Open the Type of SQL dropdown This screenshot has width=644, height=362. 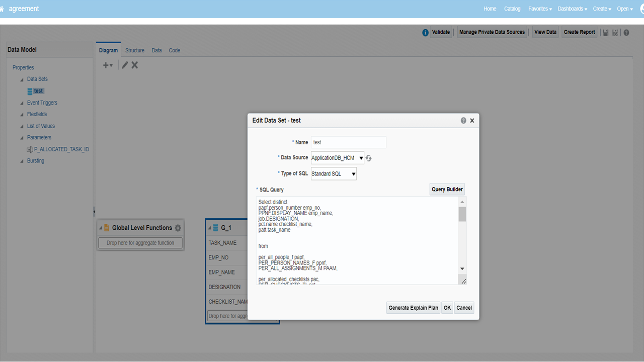334,174
